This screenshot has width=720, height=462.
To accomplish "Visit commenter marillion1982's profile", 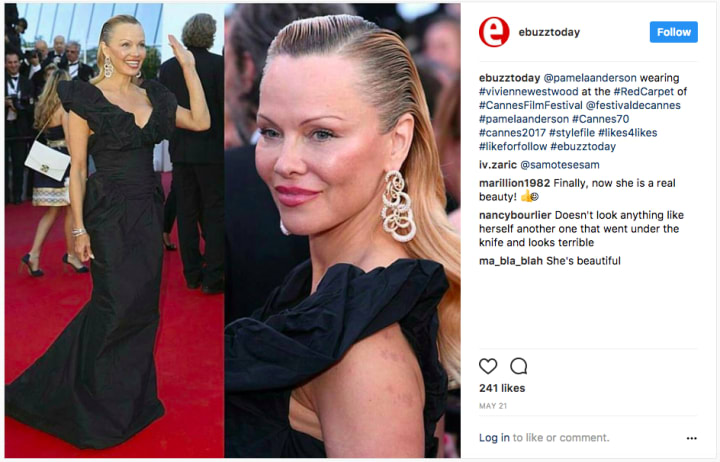I will pos(514,183).
